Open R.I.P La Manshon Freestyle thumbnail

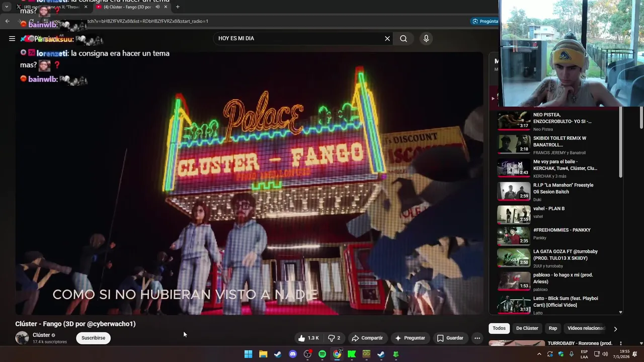pyautogui.click(x=514, y=192)
